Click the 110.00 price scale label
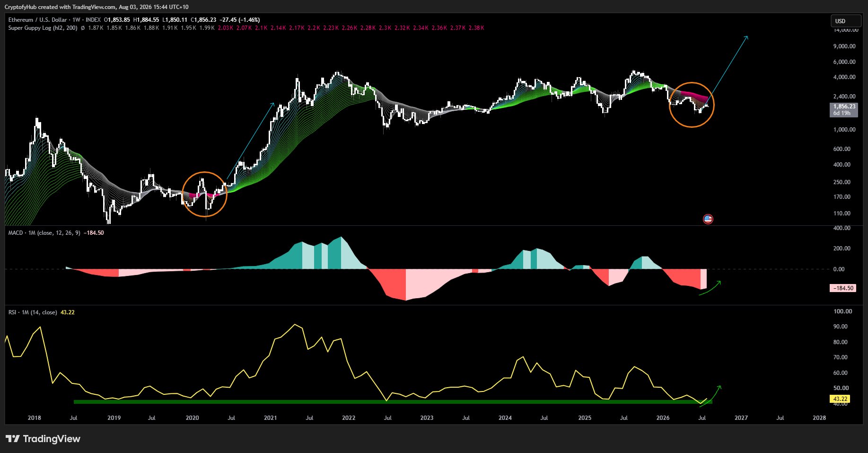868x453 pixels. point(842,213)
